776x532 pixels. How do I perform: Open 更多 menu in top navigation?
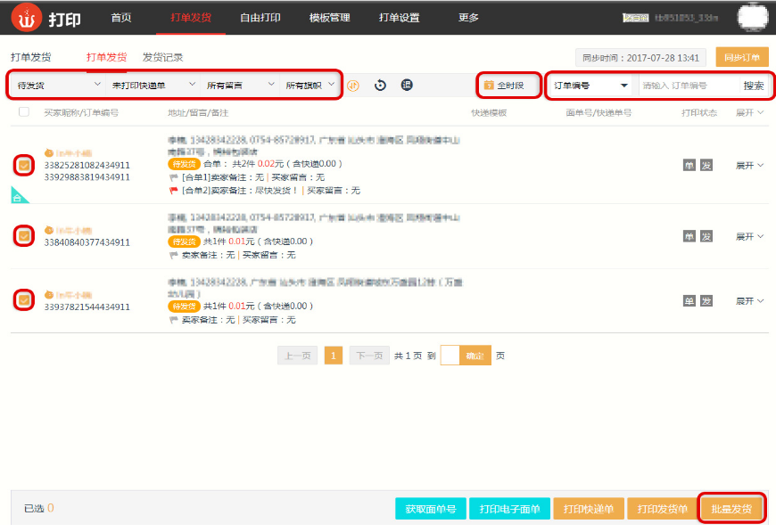coord(468,18)
